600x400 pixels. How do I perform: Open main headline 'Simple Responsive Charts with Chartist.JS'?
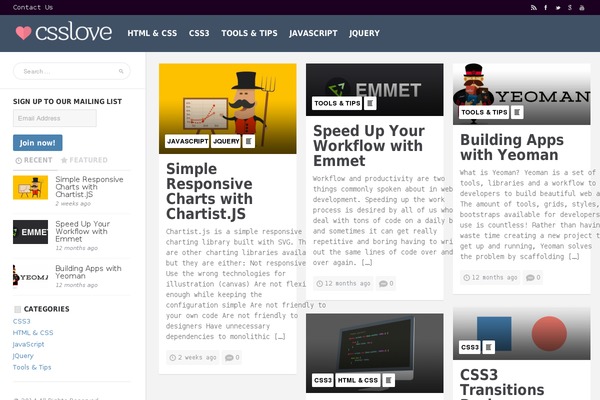coord(209,191)
